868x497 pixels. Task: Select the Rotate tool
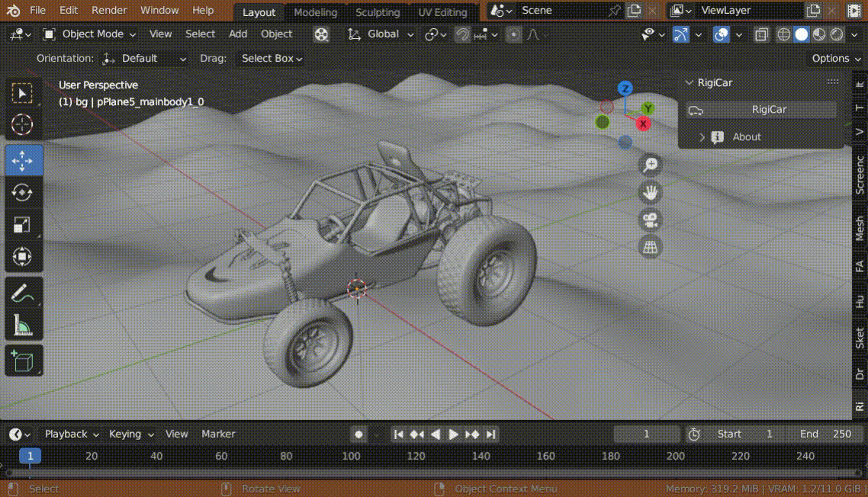pyautogui.click(x=24, y=192)
